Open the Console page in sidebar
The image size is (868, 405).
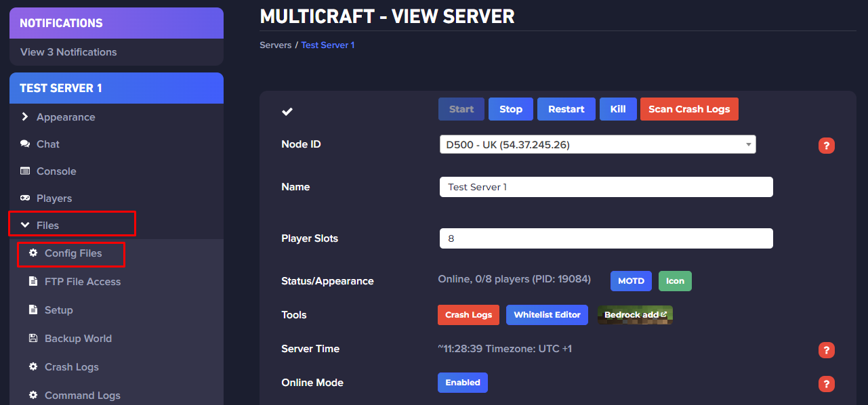pos(56,171)
